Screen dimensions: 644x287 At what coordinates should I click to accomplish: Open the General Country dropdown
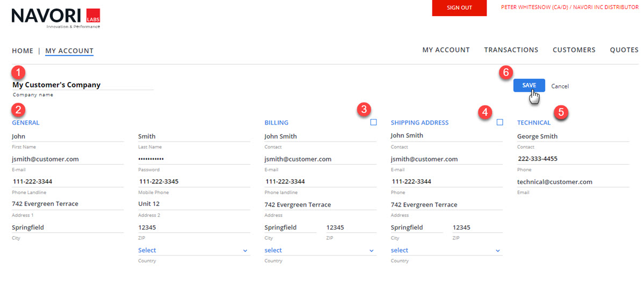pos(193,251)
